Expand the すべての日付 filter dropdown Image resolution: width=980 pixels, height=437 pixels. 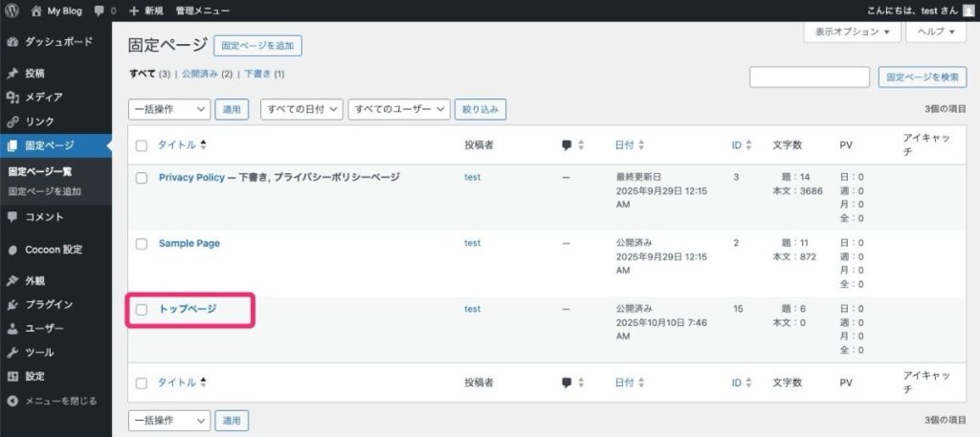(301, 110)
